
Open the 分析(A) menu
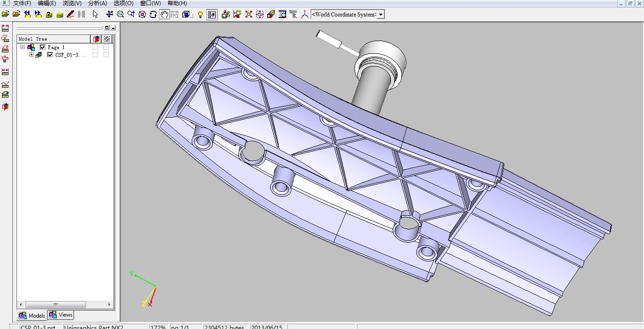[98, 3]
